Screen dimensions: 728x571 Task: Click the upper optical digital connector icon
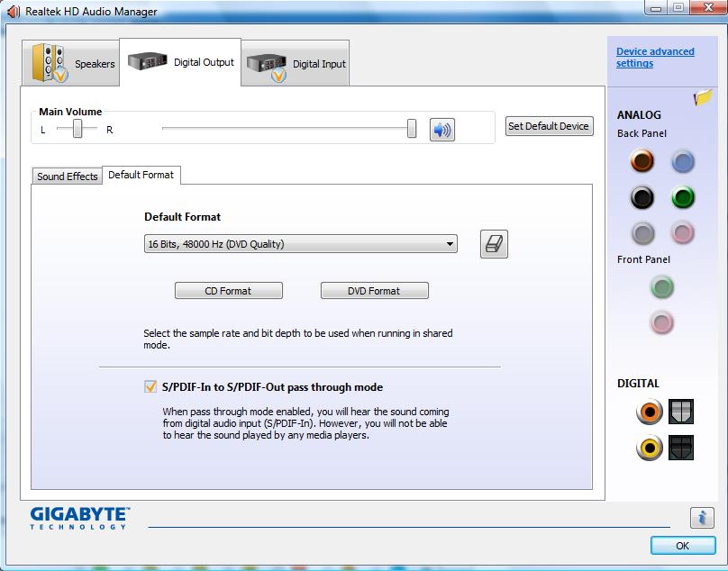point(681,412)
